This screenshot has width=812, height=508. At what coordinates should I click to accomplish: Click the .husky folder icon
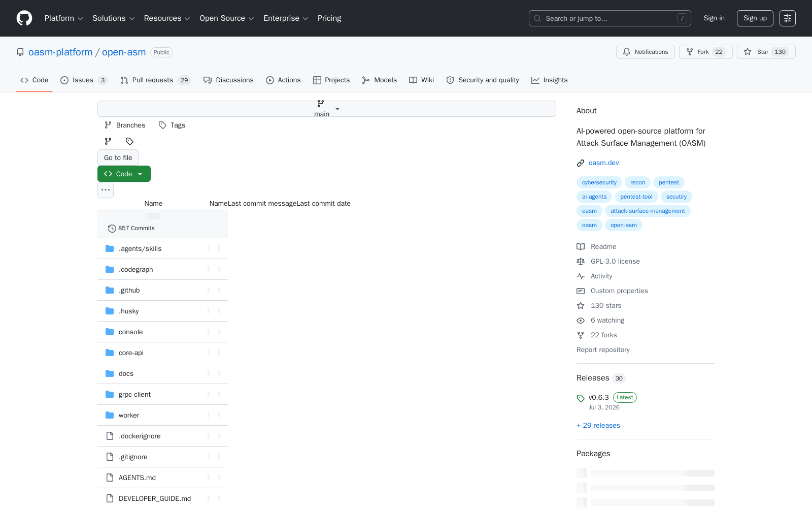pos(110,311)
